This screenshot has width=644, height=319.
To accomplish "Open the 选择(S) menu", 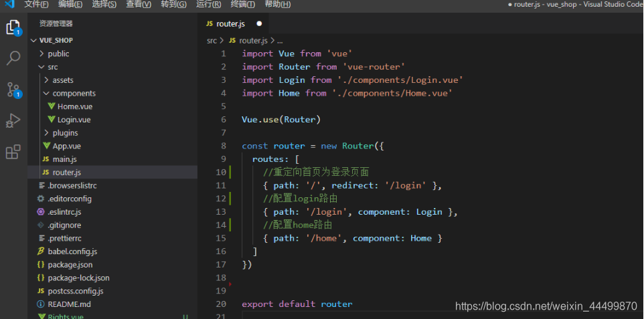I will coord(104,5).
